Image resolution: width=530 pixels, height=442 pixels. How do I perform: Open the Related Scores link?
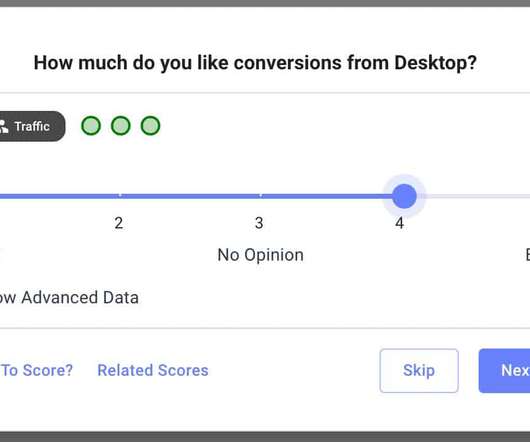click(x=153, y=370)
